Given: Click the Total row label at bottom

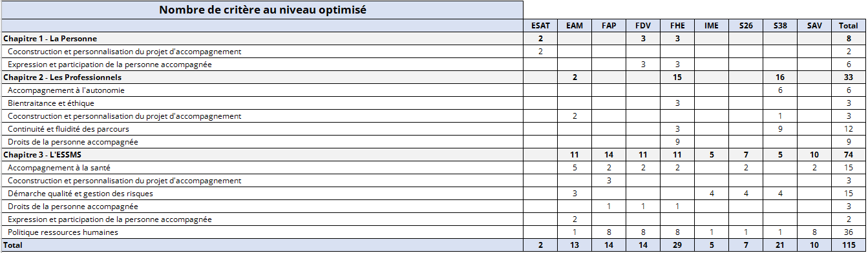Looking at the screenshot, I should pyautogui.click(x=14, y=245).
